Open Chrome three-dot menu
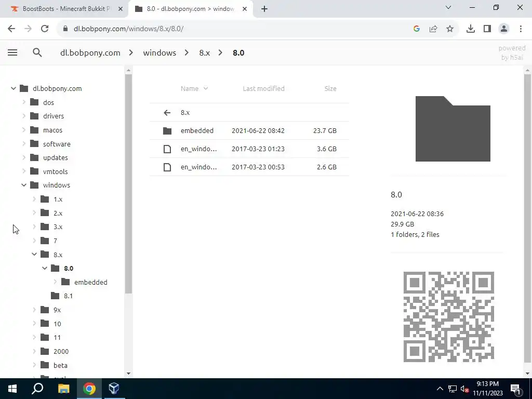 [x=521, y=29]
